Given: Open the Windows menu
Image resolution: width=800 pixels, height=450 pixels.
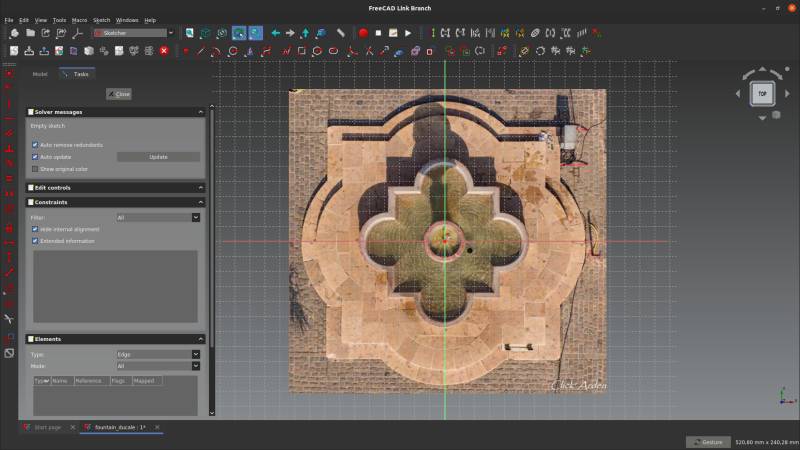Looking at the screenshot, I should 127,20.
